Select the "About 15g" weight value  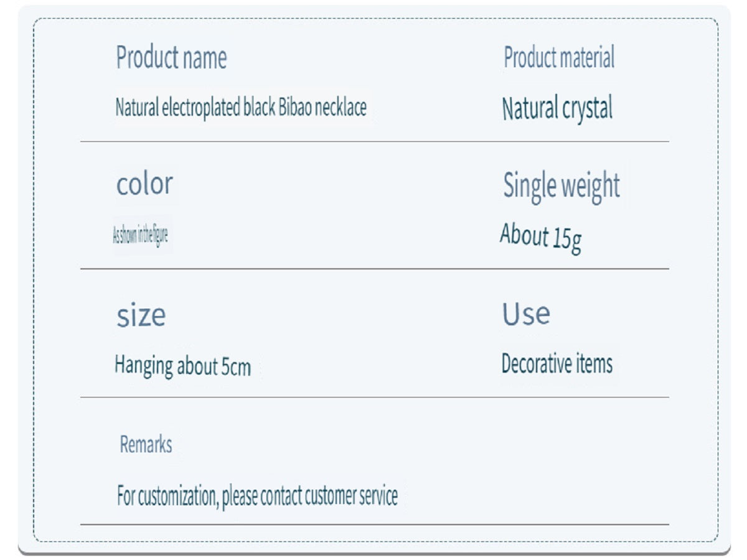pyautogui.click(x=540, y=236)
